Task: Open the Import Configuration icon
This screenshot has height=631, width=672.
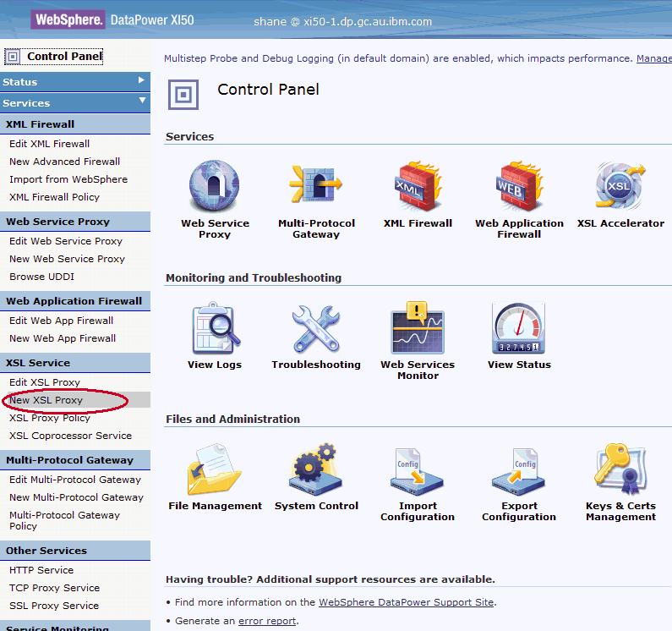Action: (417, 471)
